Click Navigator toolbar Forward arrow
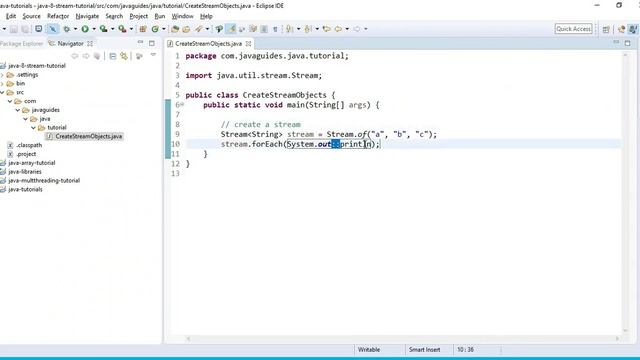Screen dimensions: 640x360 coord(86,56)
